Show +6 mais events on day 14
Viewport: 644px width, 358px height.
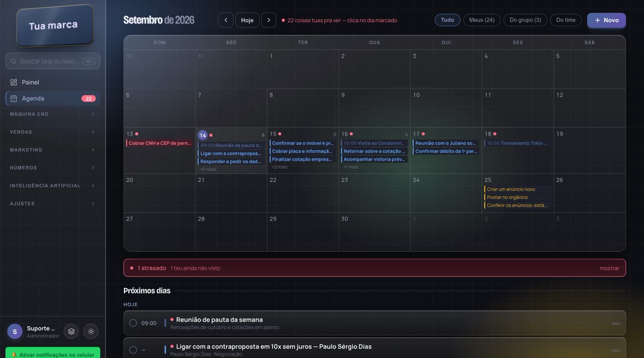(x=207, y=169)
